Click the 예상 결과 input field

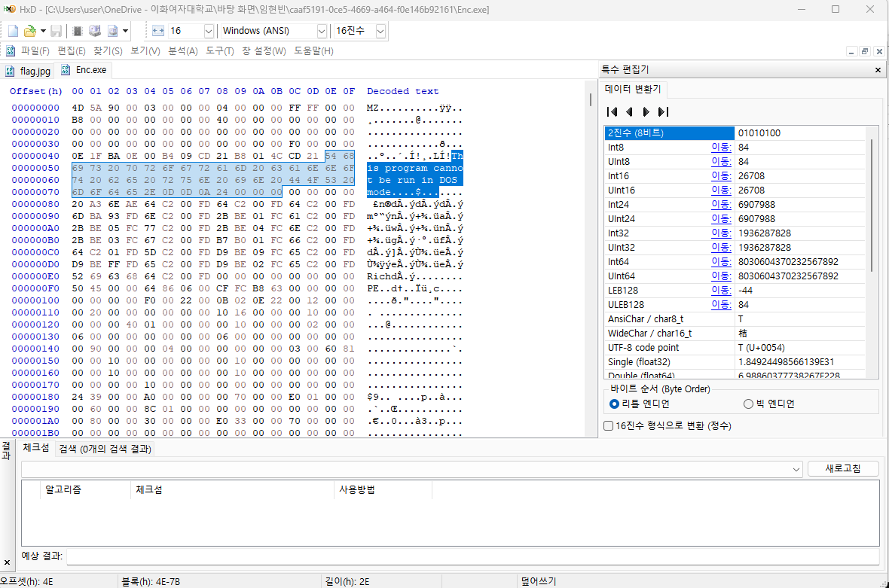point(473,556)
